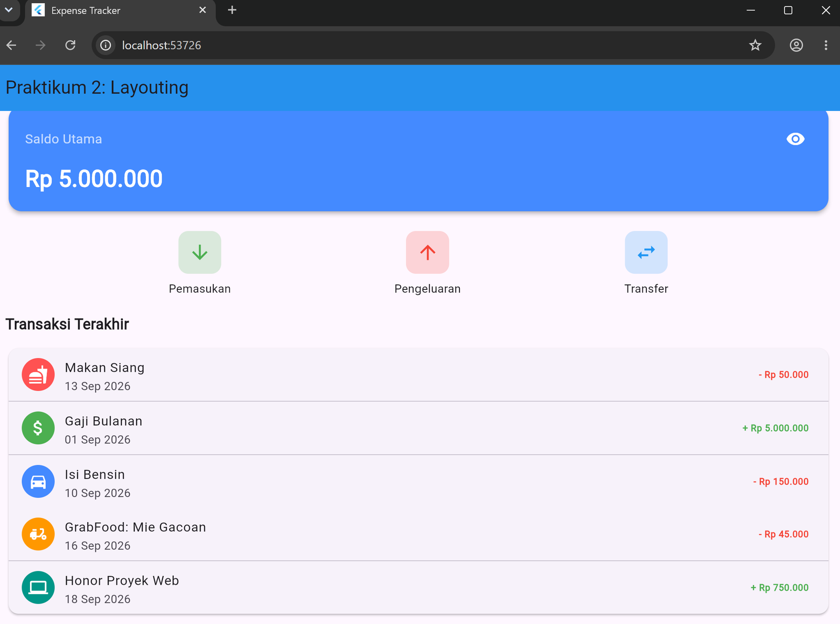
Task: Click the 18 Sep 2026 date
Action: tap(98, 599)
